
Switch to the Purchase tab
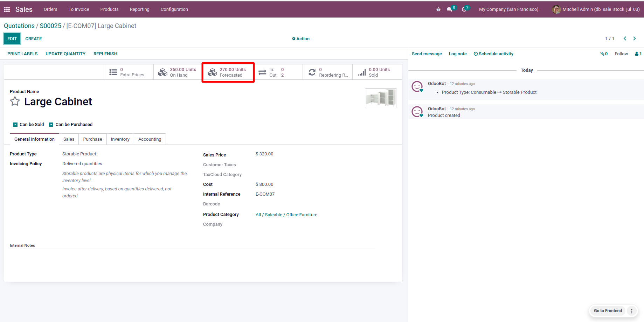click(92, 139)
